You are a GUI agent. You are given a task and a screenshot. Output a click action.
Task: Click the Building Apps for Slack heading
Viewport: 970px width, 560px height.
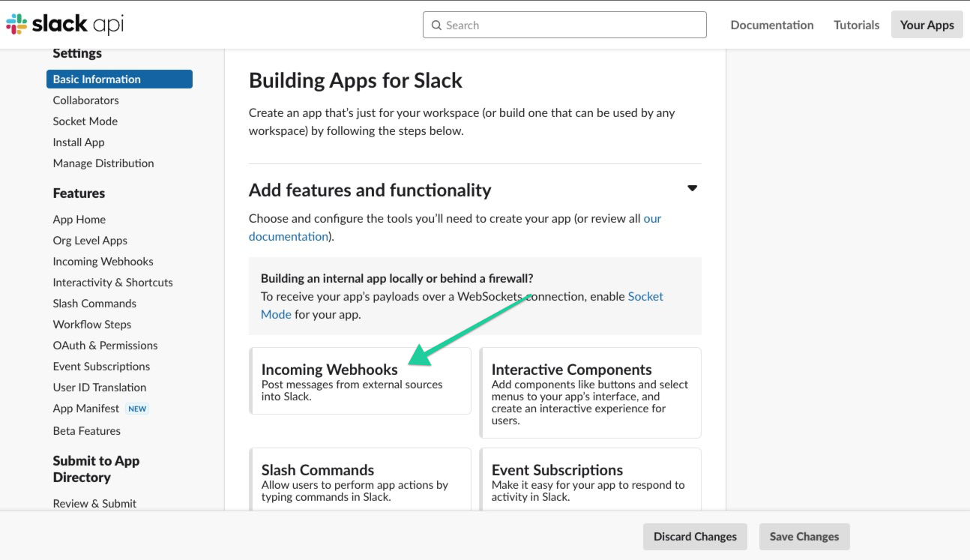coord(355,80)
